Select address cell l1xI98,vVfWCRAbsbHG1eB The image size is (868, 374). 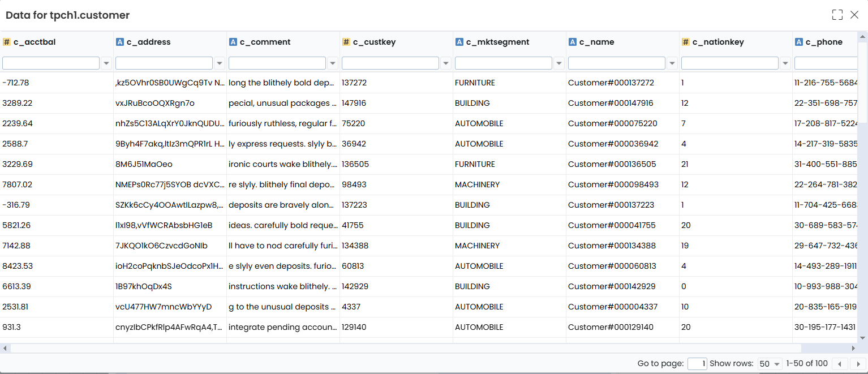170,225
